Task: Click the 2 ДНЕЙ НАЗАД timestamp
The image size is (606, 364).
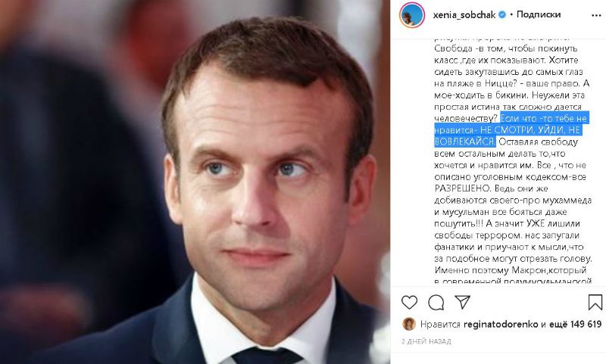Action: 426,341
